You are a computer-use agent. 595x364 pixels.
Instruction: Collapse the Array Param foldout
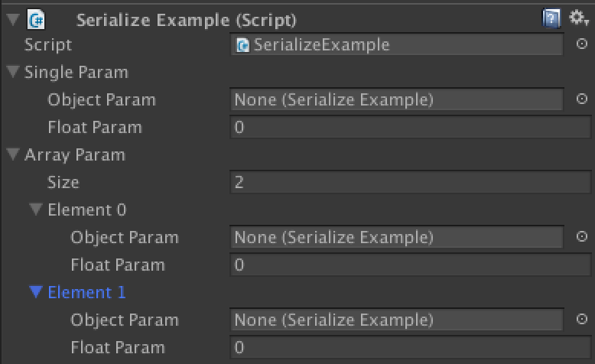tap(13, 154)
